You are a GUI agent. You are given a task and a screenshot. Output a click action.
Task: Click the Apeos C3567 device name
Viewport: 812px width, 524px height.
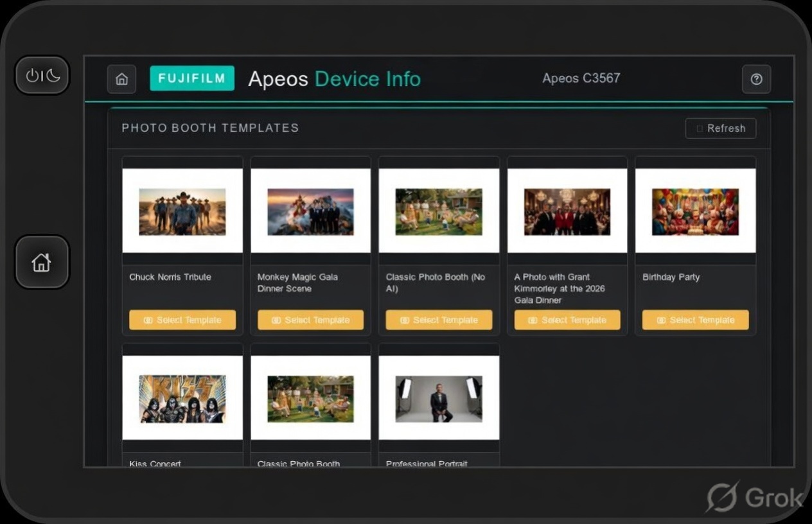581,78
